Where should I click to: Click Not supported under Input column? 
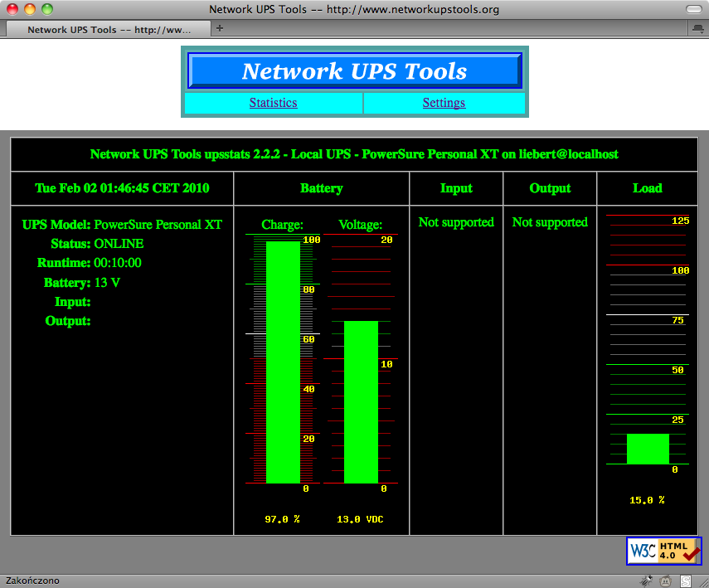pyautogui.click(x=456, y=222)
